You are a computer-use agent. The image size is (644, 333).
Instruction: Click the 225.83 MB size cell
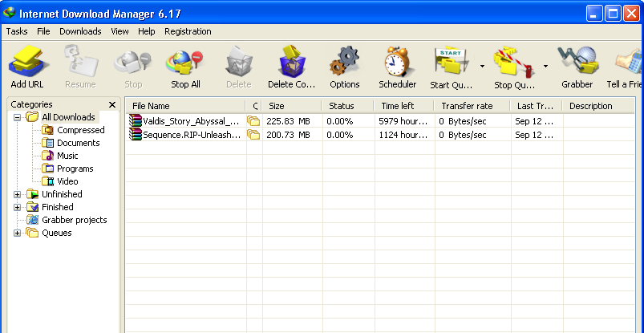(x=289, y=121)
